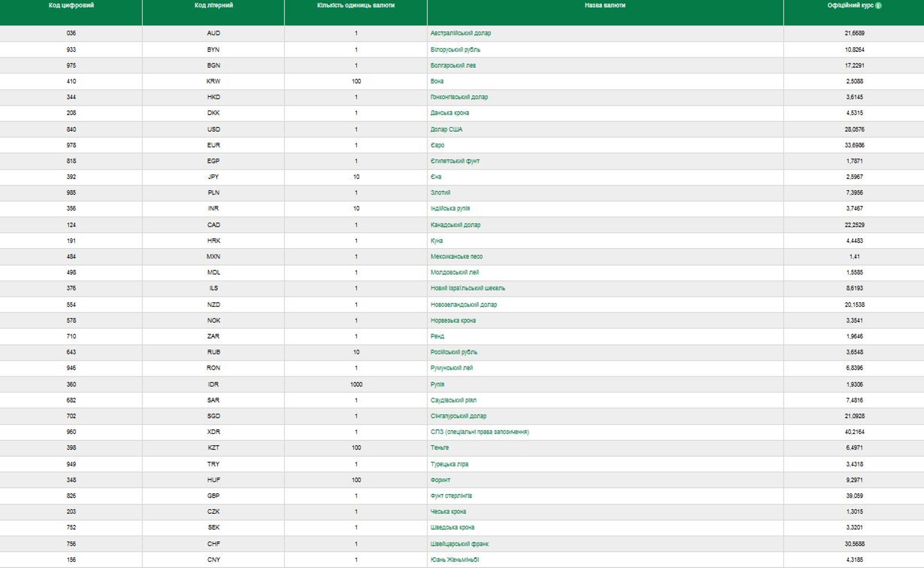Click the Код літерний column header
This screenshot has height=568, width=924.
[x=213, y=6]
